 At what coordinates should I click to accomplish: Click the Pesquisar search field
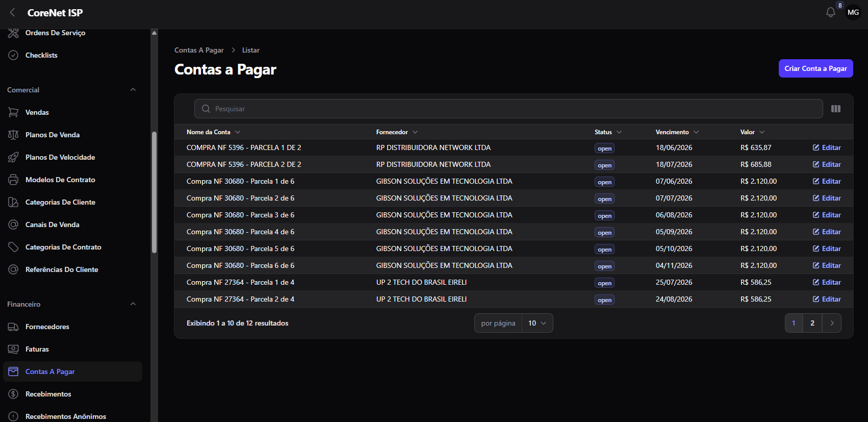[508, 109]
